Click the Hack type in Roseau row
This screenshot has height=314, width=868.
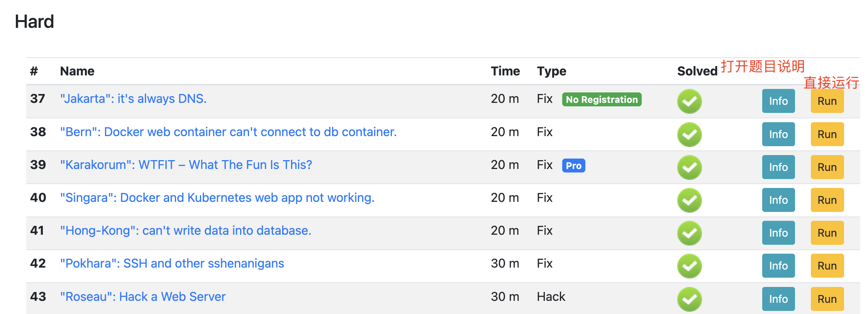551,297
